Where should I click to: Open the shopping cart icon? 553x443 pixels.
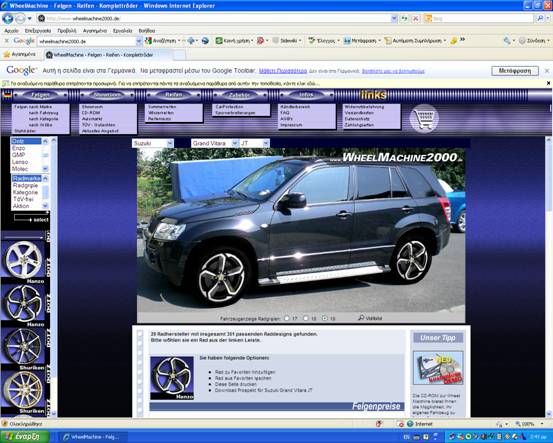tap(424, 118)
